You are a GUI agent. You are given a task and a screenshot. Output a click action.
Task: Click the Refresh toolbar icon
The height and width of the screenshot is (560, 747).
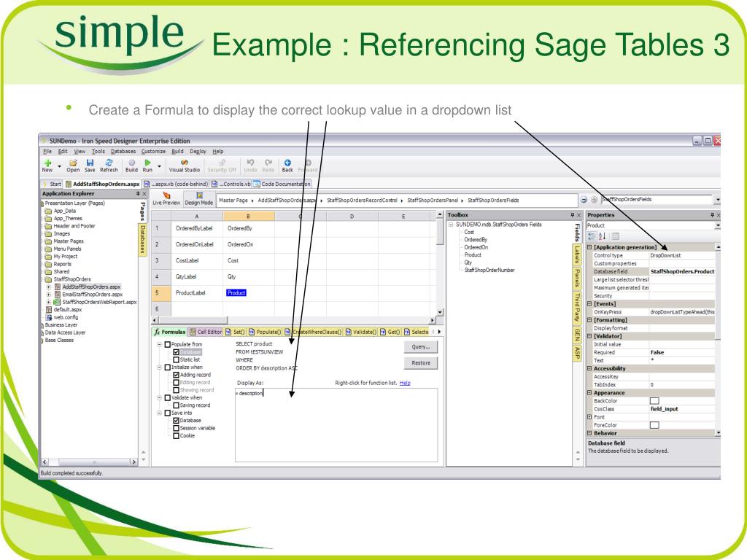(109, 163)
